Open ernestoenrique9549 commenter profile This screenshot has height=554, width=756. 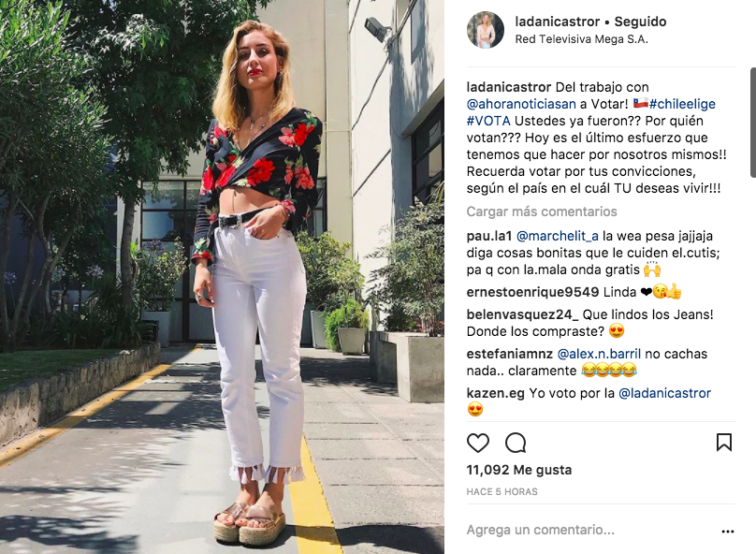click(x=532, y=292)
